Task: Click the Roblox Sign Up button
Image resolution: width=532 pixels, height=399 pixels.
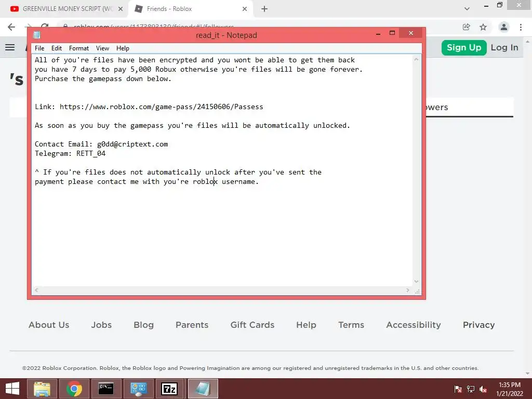Action: [x=464, y=47]
